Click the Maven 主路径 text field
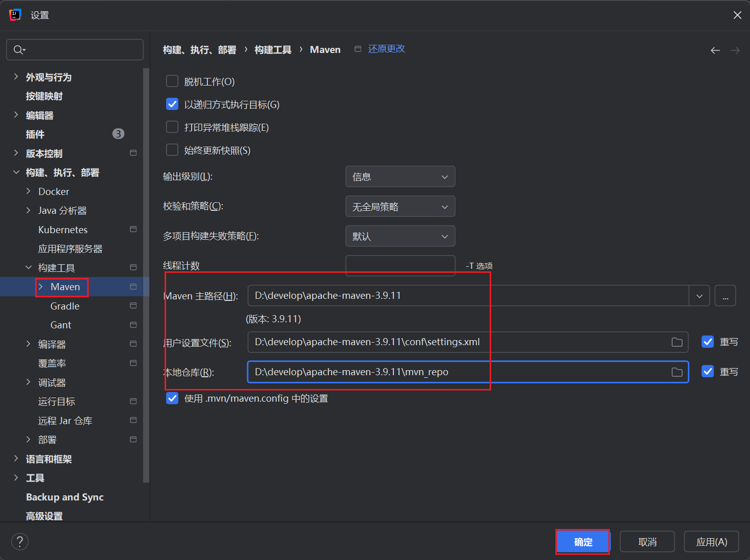The width and height of the screenshot is (750, 560). point(468,296)
